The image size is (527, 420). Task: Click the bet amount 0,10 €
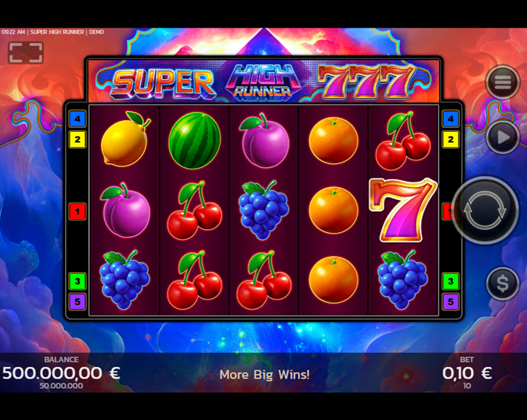[467, 373]
